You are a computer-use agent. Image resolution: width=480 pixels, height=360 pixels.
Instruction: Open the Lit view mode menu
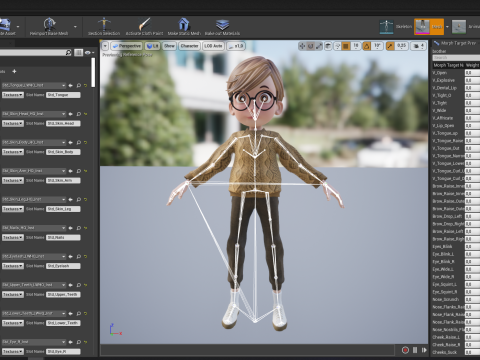(153, 46)
